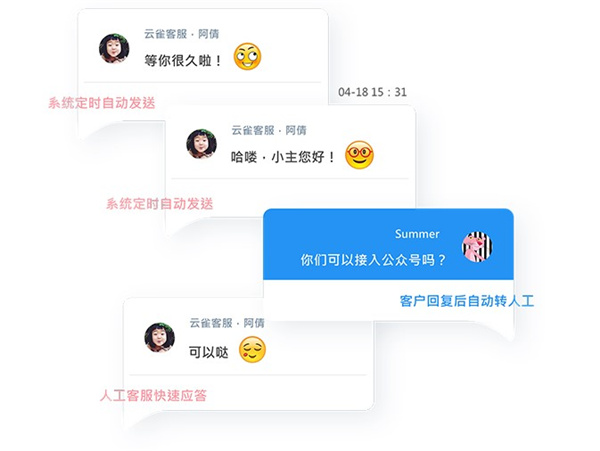
Task: Click the avatar beside 哈喽·小主您好 message
Action: [201, 144]
